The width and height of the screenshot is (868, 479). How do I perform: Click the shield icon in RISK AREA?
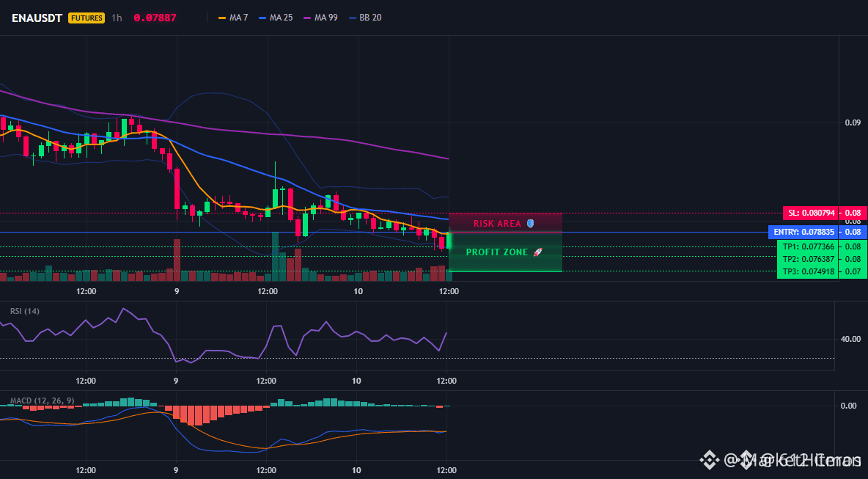[530, 223]
